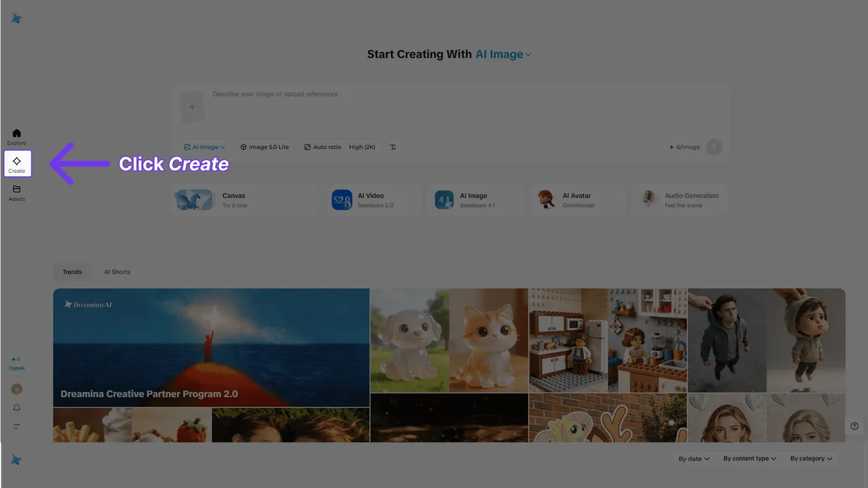Click the Canvas card dragon thumbnail
Viewport: 868px width, 488px height.
pyautogui.click(x=195, y=200)
